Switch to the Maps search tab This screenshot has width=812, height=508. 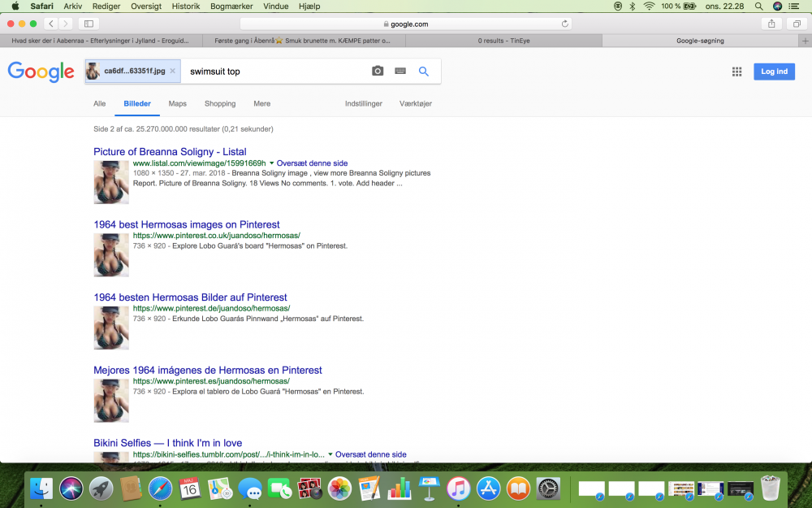tap(177, 104)
